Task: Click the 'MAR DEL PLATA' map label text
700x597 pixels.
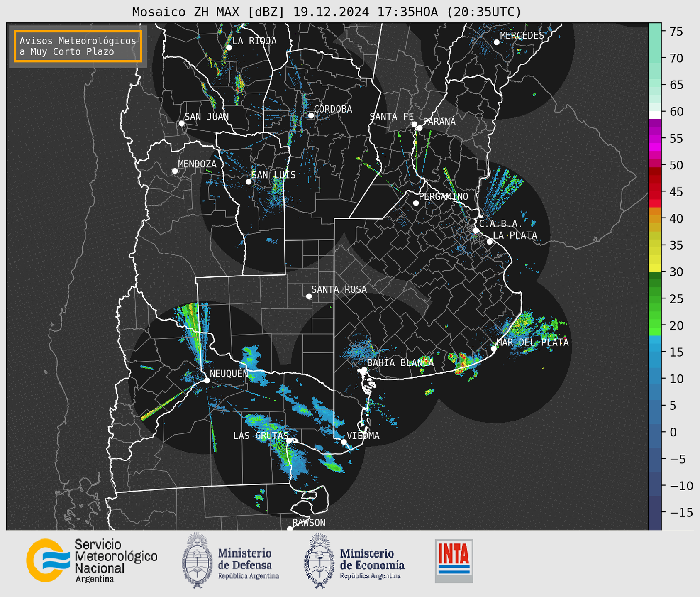Action: tap(533, 343)
